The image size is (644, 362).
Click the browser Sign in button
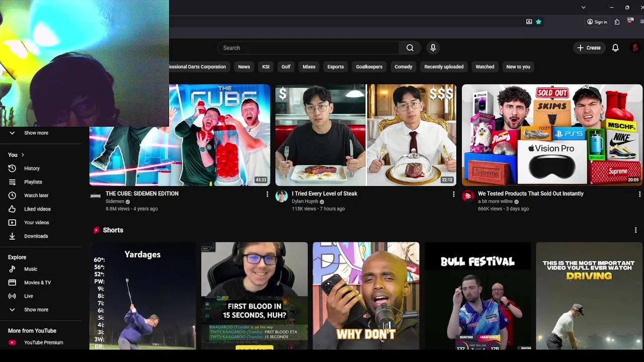point(597,22)
